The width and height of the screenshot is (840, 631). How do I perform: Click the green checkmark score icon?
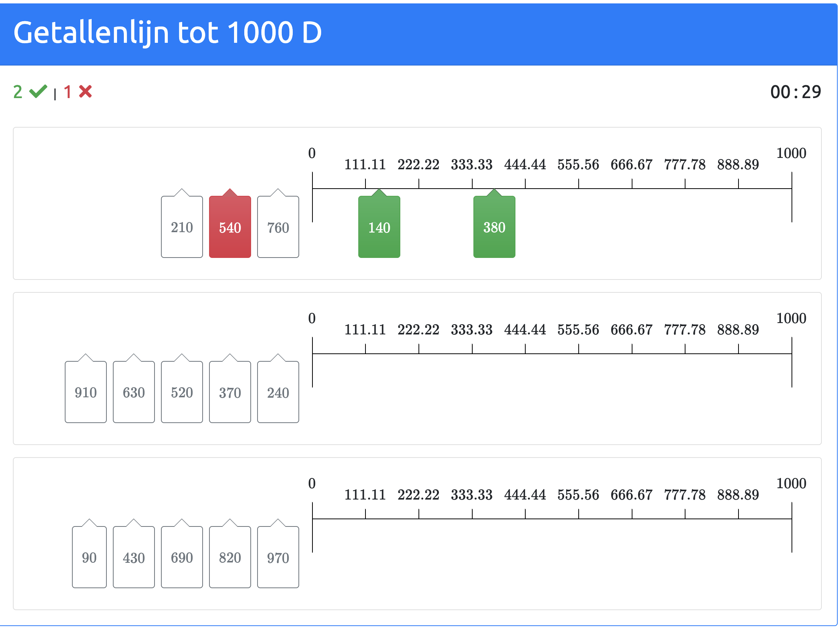(x=38, y=92)
